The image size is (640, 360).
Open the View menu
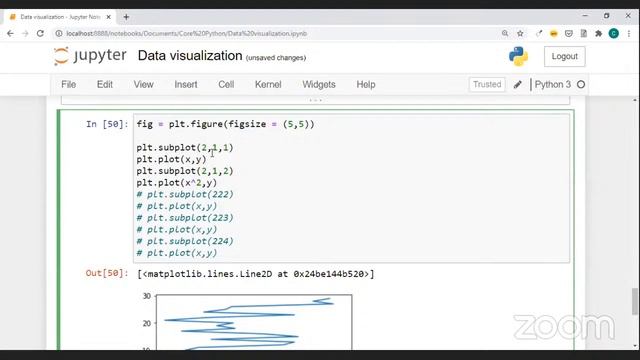pyautogui.click(x=143, y=84)
